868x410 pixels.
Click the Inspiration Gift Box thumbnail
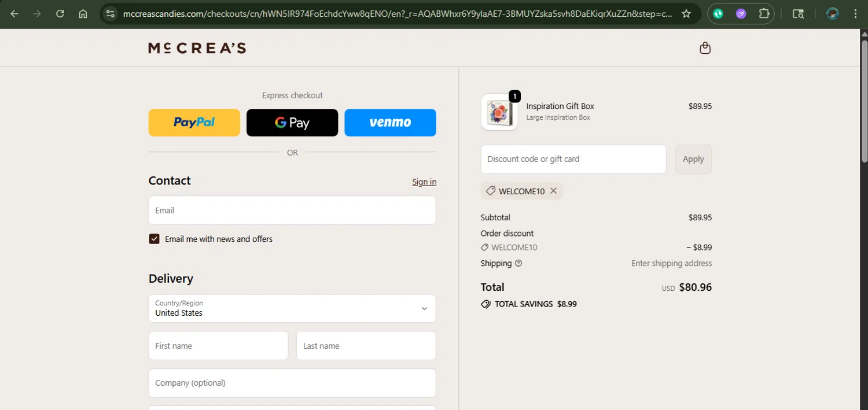click(x=499, y=112)
